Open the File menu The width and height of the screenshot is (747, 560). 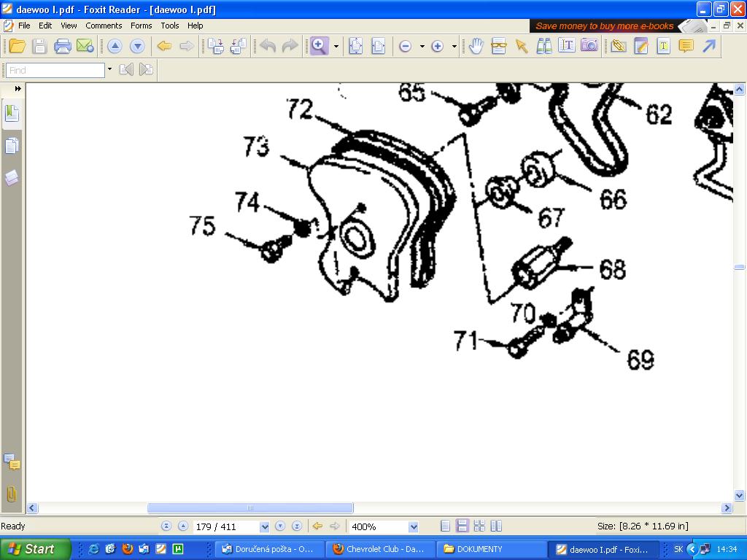(x=24, y=26)
